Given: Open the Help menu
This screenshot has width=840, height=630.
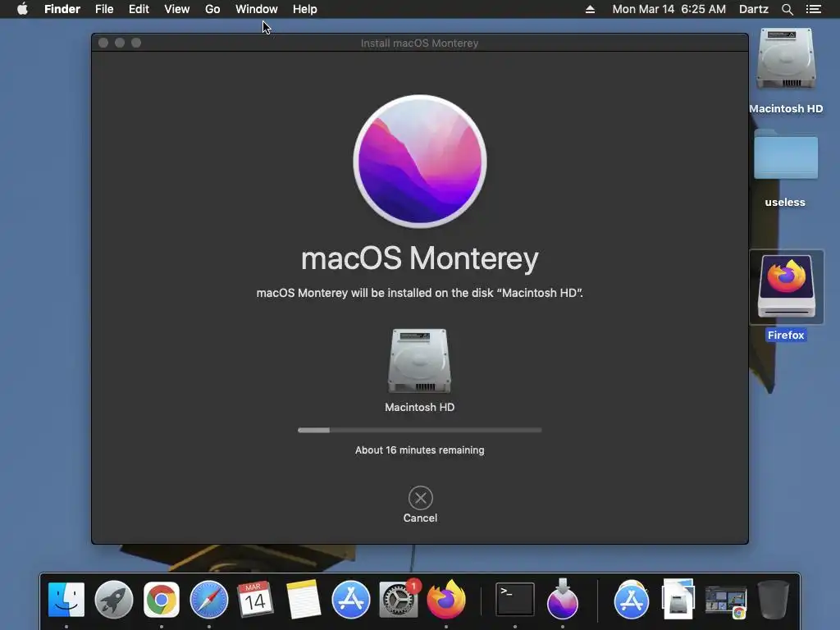Looking at the screenshot, I should tap(305, 9).
